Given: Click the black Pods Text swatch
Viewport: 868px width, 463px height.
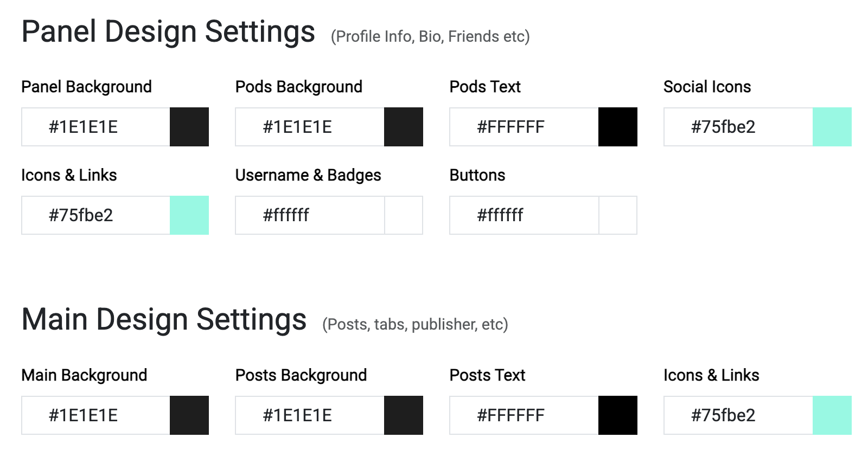Looking at the screenshot, I should 618,127.
